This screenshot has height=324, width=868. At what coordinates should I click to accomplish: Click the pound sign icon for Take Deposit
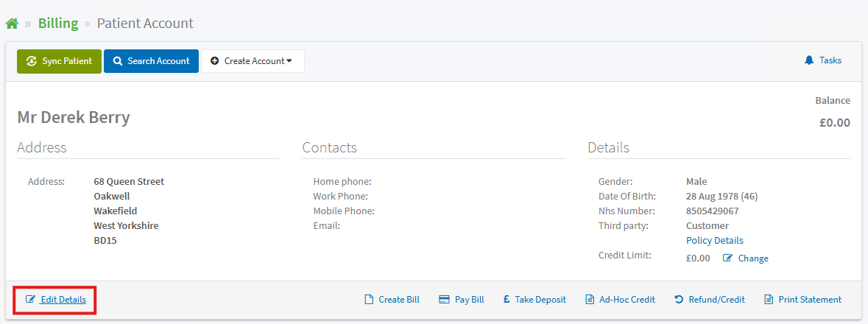tap(507, 299)
